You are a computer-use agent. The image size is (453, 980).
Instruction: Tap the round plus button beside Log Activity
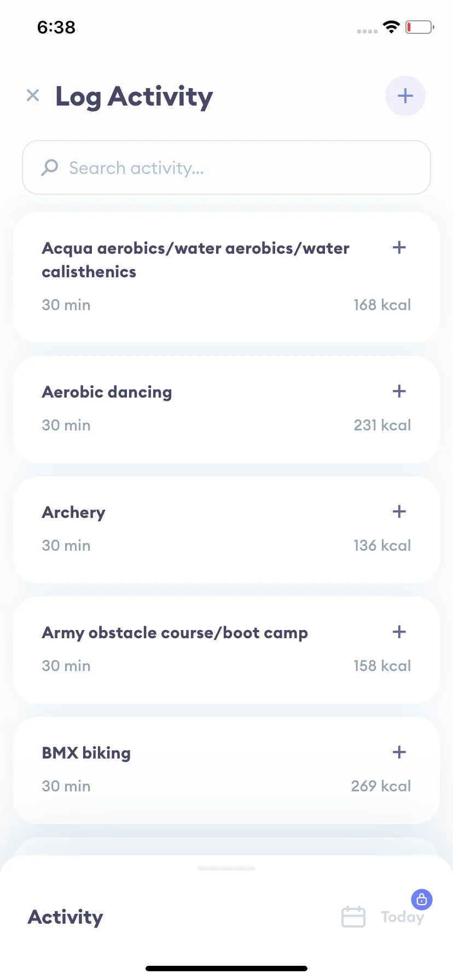coord(405,96)
